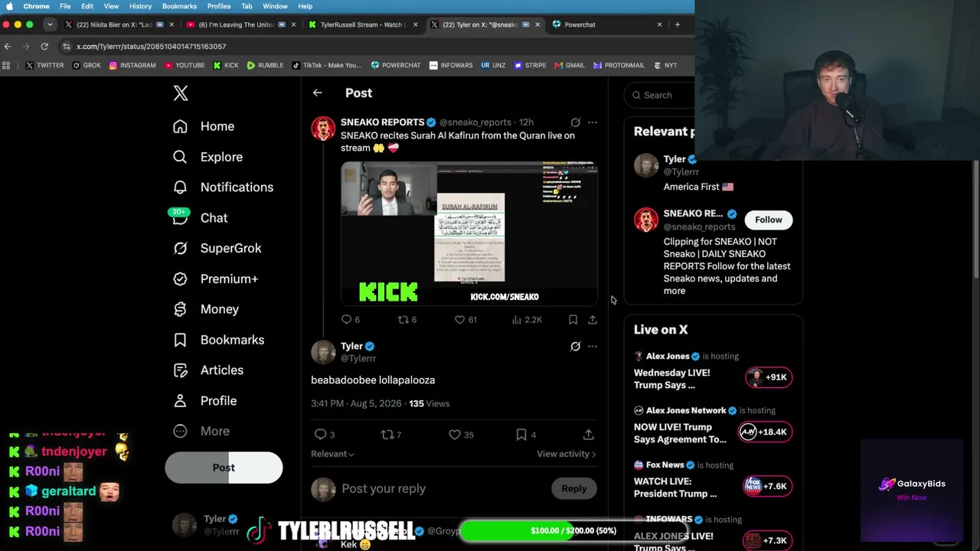Open more options on Tyler's post
This screenshot has height=551, width=980.
click(592, 347)
